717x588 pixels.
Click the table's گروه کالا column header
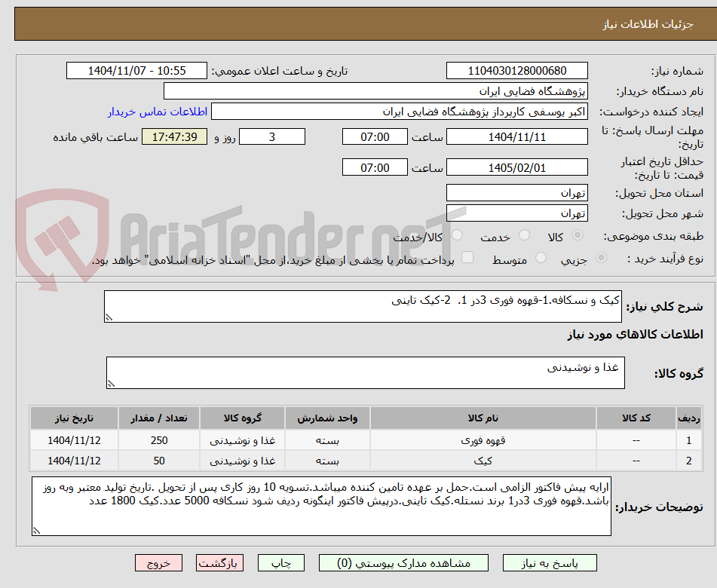point(242,418)
